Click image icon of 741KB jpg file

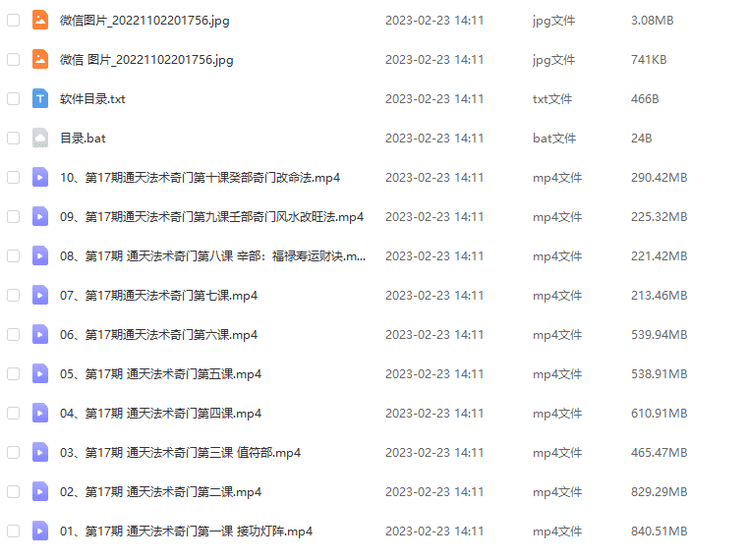click(40, 60)
